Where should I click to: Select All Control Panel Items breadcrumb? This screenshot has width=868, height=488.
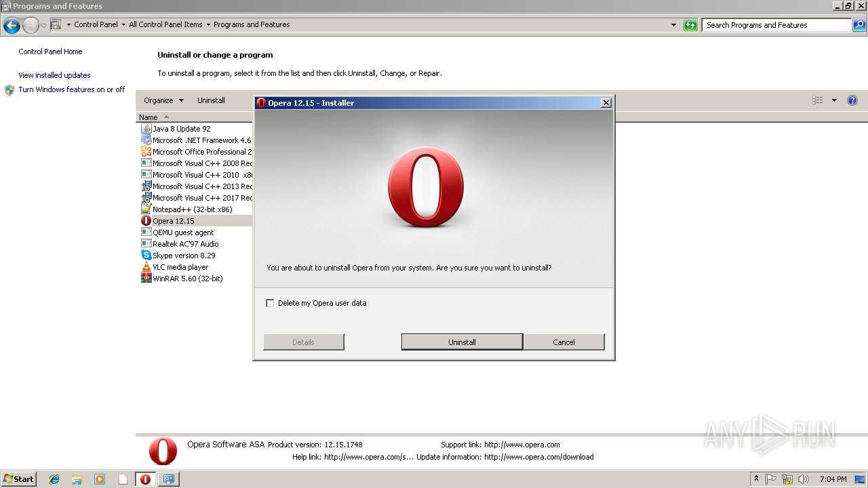(x=165, y=25)
